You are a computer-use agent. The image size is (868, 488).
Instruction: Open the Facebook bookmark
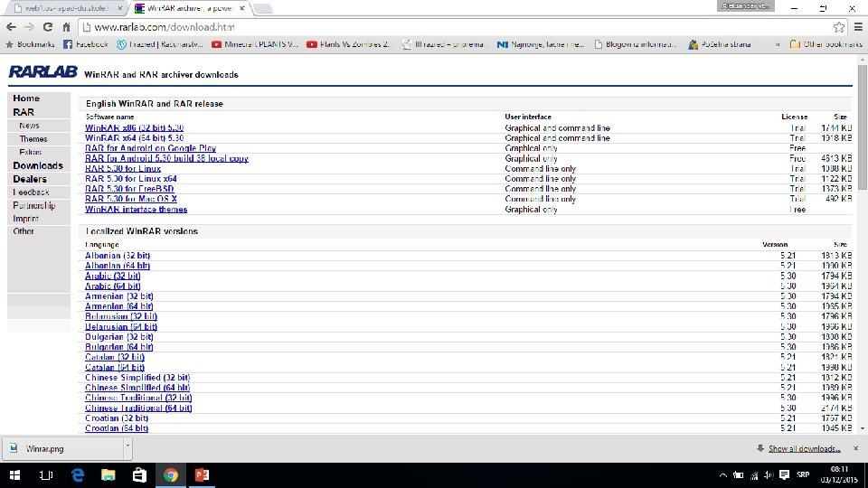(86, 44)
